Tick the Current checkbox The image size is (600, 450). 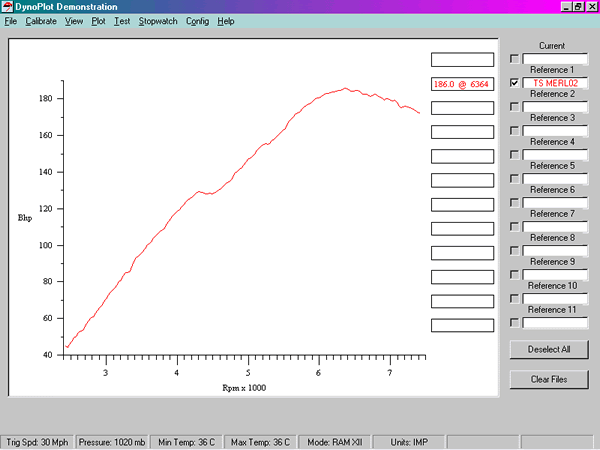point(514,59)
